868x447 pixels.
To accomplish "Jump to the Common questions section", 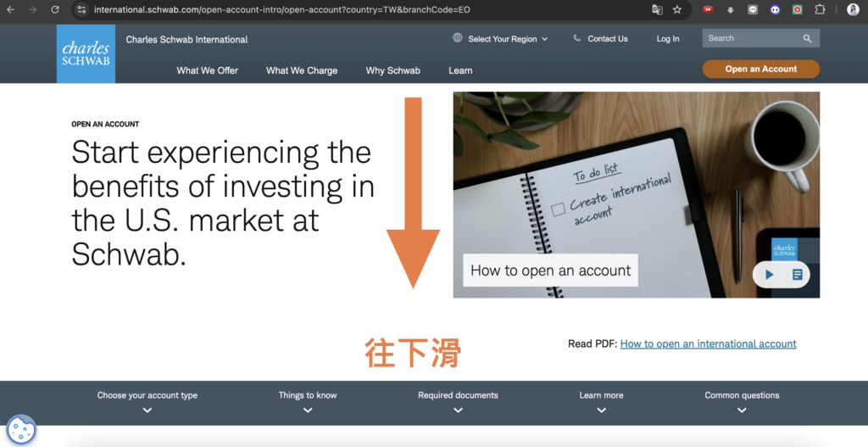I will (742, 401).
